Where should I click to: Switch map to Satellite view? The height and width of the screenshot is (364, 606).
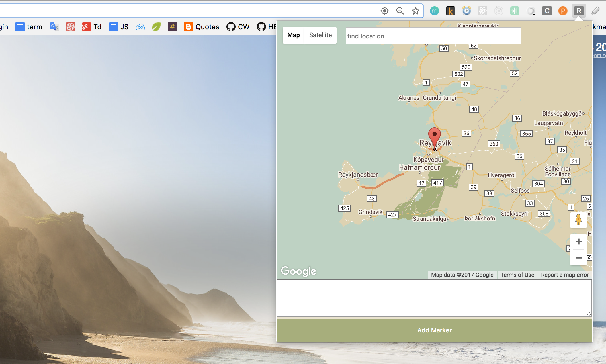coord(320,35)
